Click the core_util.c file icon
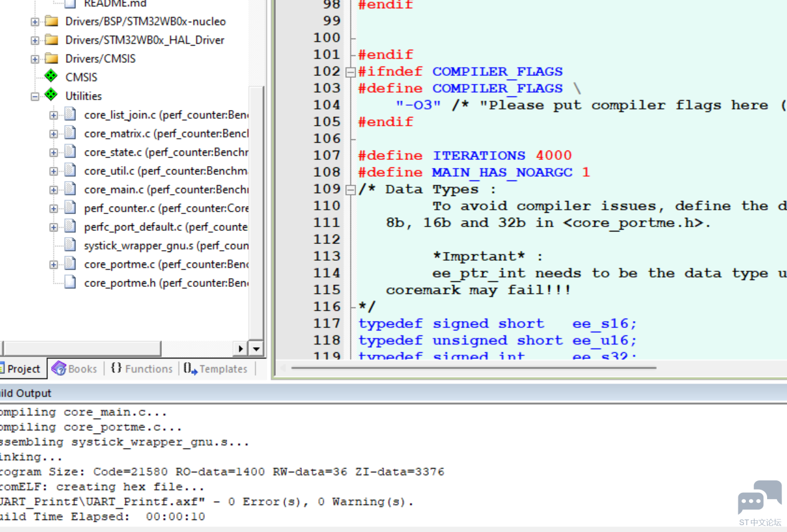 point(71,170)
